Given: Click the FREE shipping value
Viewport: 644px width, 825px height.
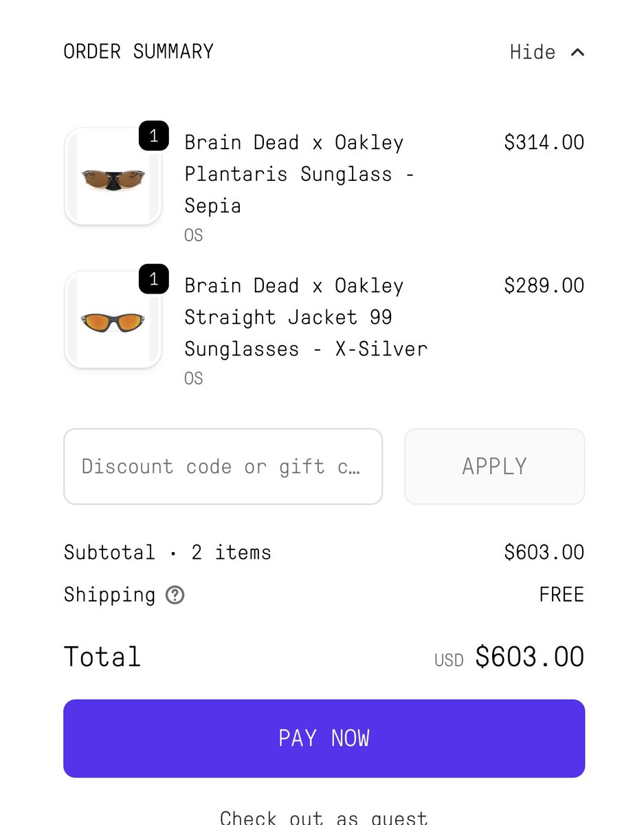Looking at the screenshot, I should point(561,595).
